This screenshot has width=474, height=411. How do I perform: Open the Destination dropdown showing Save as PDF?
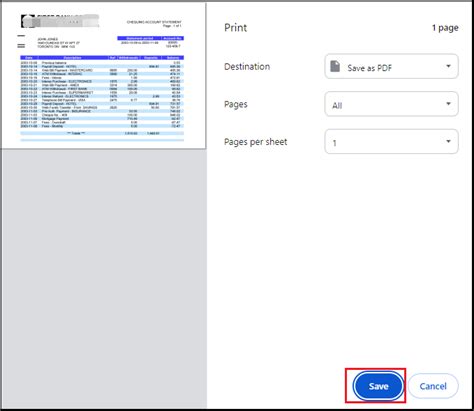(391, 66)
